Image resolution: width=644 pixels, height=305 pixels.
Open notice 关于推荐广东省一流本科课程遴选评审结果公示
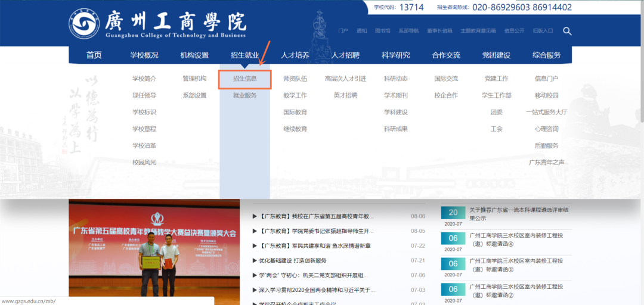519,214
